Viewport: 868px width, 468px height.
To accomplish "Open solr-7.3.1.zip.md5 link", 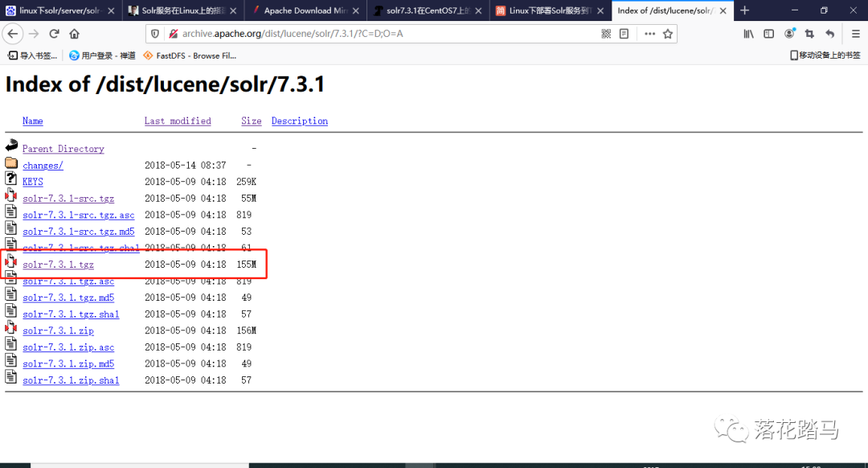I will pyautogui.click(x=68, y=364).
